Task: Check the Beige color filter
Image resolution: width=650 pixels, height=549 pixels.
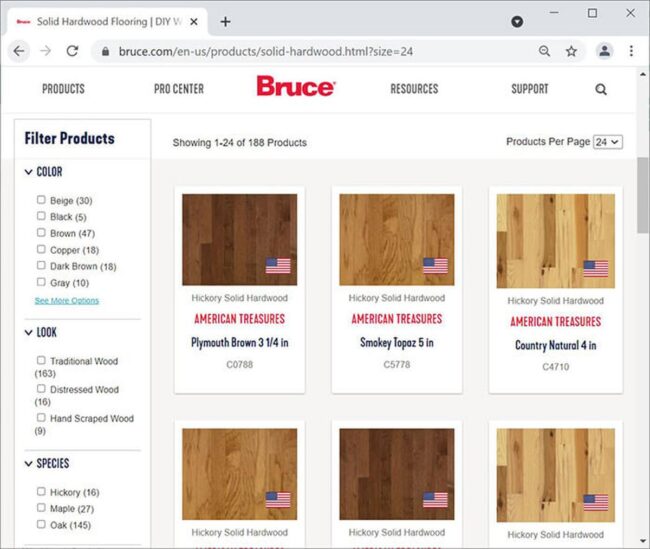Action: (41, 200)
